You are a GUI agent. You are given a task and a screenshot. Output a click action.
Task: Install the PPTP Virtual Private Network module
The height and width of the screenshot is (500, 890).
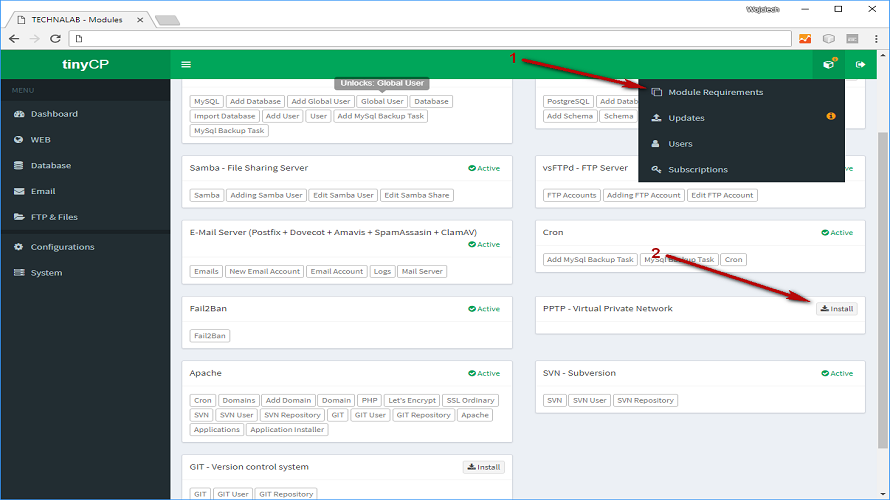point(837,309)
